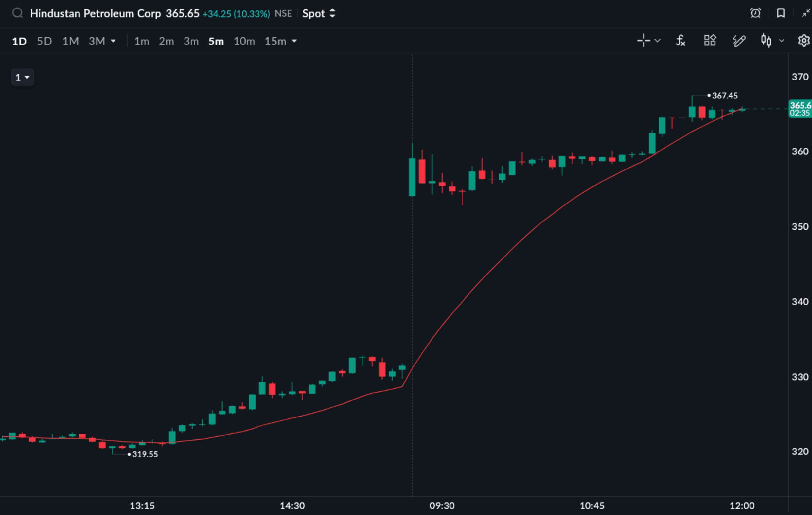Click the candlestick chart type icon
The height and width of the screenshot is (515, 812).
[x=766, y=41]
